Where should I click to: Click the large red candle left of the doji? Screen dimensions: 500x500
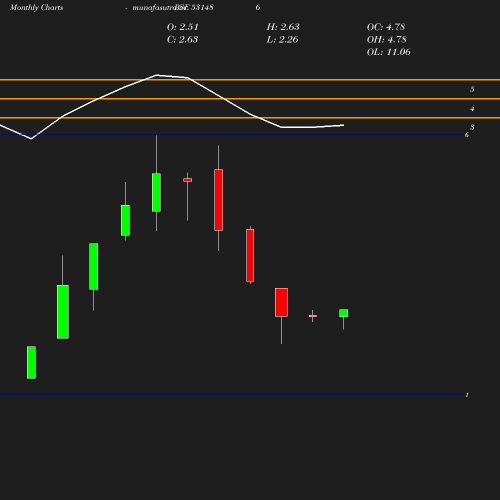pyautogui.click(x=281, y=302)
